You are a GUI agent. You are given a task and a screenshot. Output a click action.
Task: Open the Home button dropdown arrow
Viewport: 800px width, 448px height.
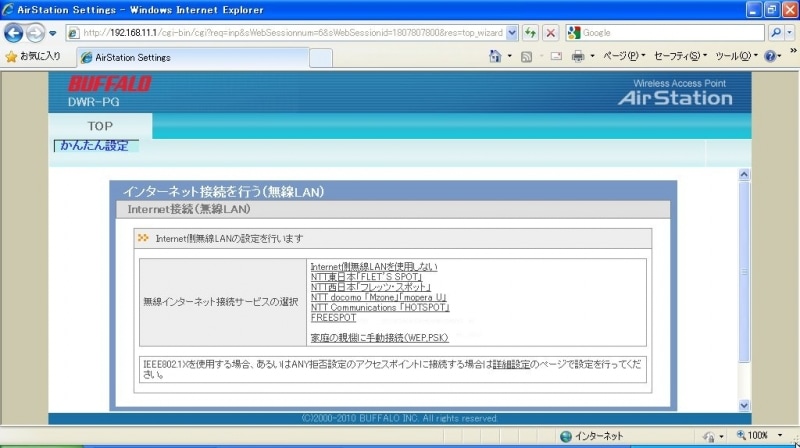tap(509, 56)
